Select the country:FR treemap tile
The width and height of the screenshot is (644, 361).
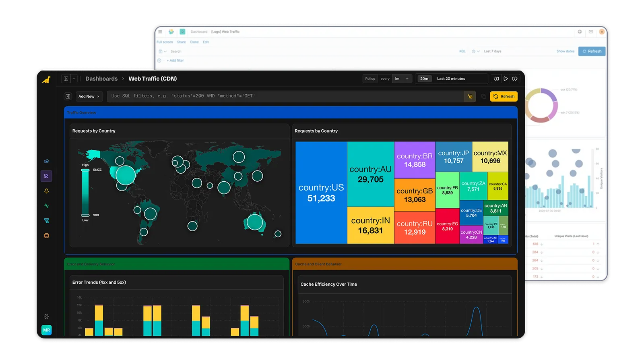click(x=448, y=190)
